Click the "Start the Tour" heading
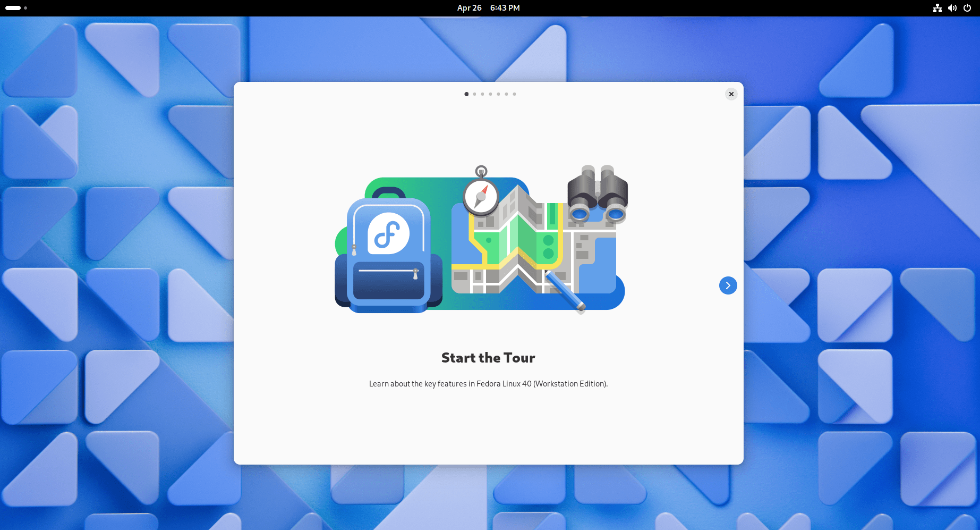The image size is (980, 530). tap(488, 358)
